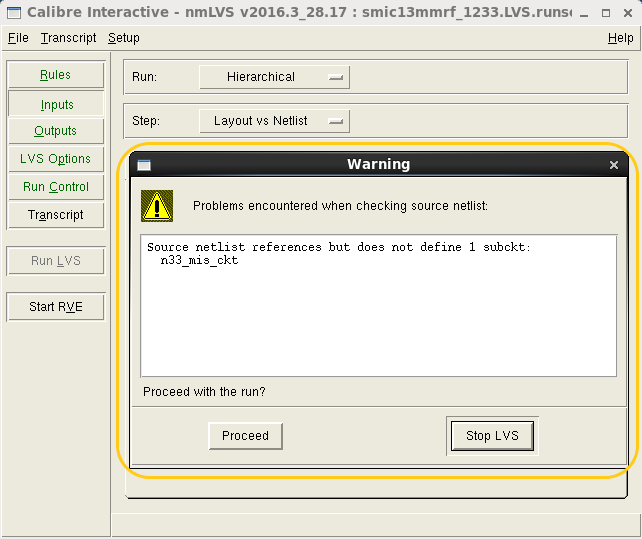The height and width of the screenshot is (539, 642).
Task: Close the Warning dialog
Action: click(x=614, y=165)
